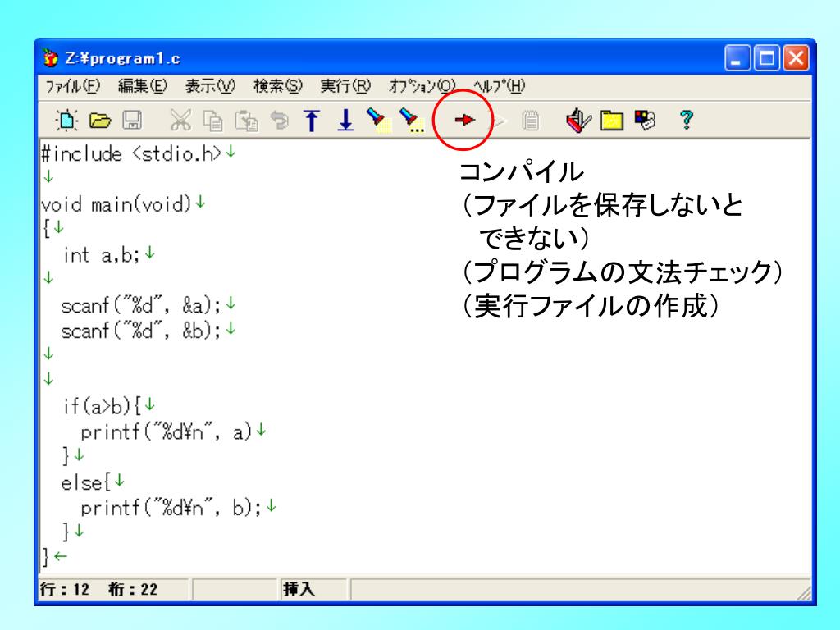Click the yellow folder settings icon
The image size is (840, 630).
coord(612,121)
